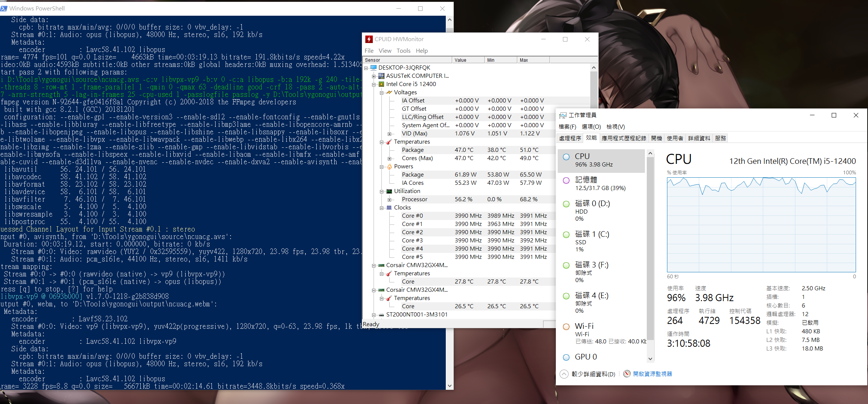Click the ST2000NT001 hard drive icon

(x=381, y=315)
